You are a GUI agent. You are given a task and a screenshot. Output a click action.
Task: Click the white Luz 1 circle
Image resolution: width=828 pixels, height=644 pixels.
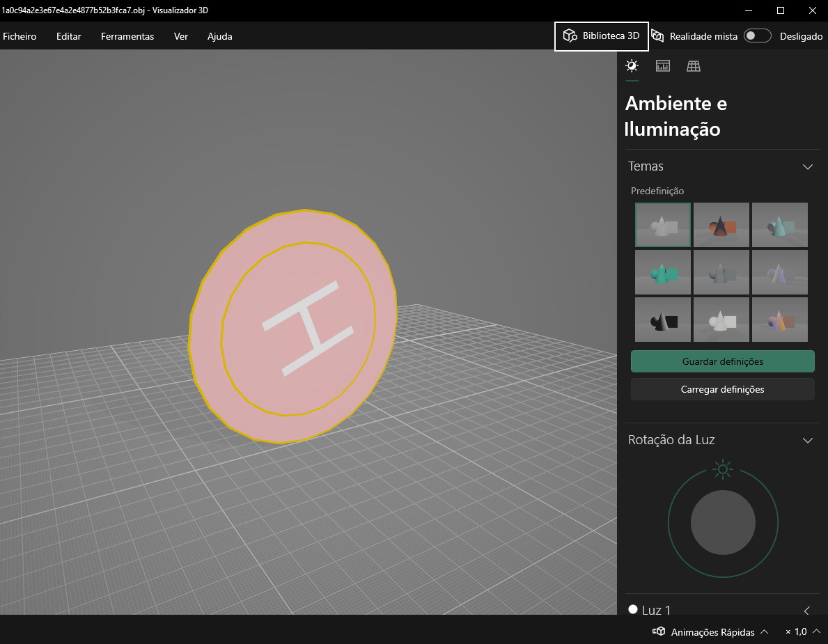(633, 609)
